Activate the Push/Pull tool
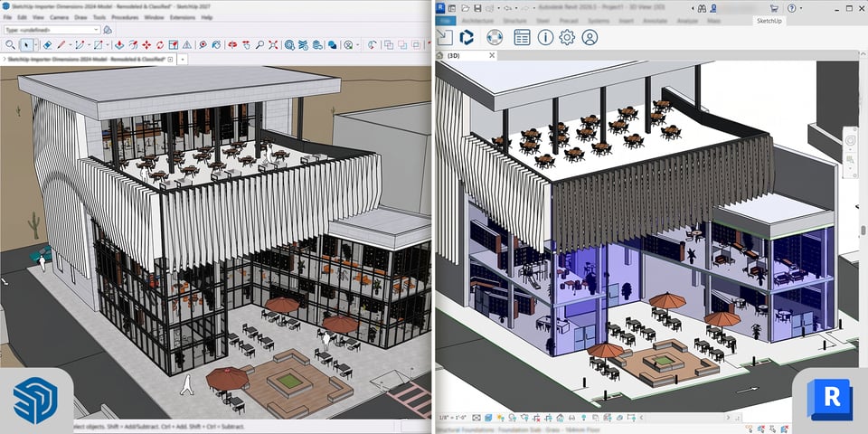868x434 pixels. 119,45
